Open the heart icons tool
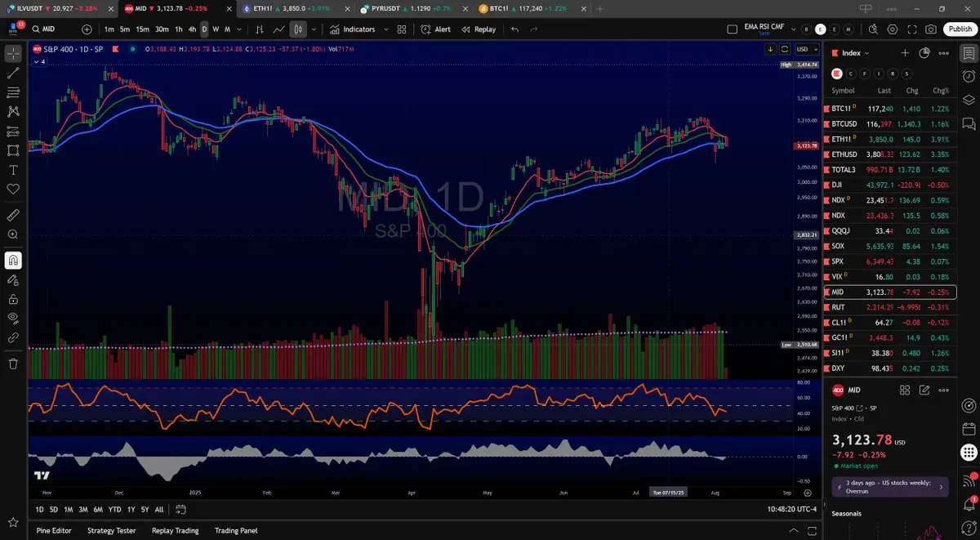 (13, 189)
